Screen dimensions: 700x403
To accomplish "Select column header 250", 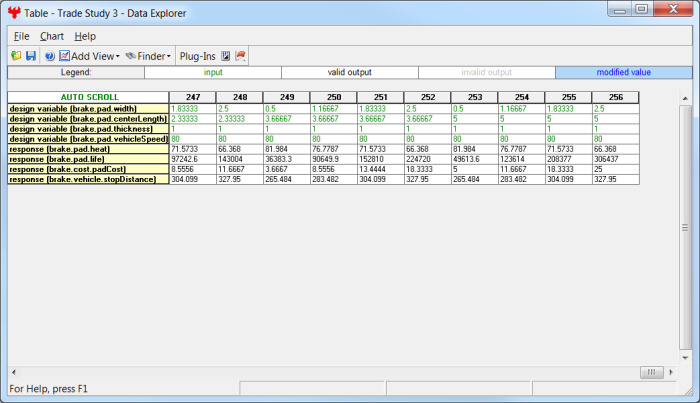I will pos(332,97).
